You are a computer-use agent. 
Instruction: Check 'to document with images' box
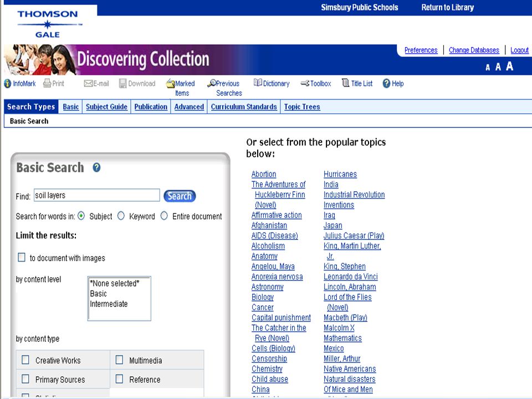(x=22, y=258)
